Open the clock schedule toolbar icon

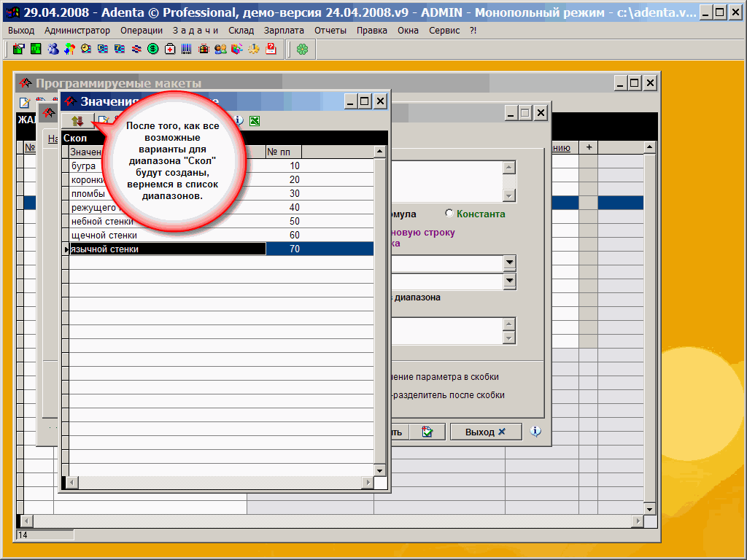point(86,49)
